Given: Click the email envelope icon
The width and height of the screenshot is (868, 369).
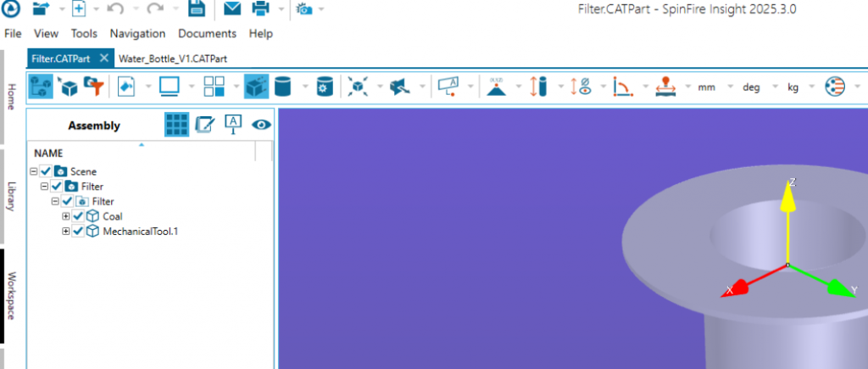Looking at the screenshot, I should point(231,9).
